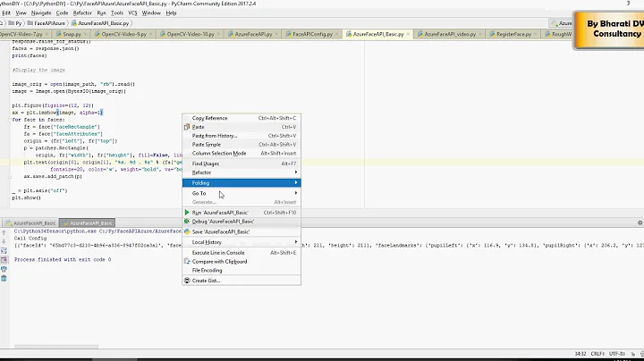644x361 pixels.
Task: Switch to the OpenCV-Video-10.py tab
Action: pyautogui.click(x=191, y=34)
